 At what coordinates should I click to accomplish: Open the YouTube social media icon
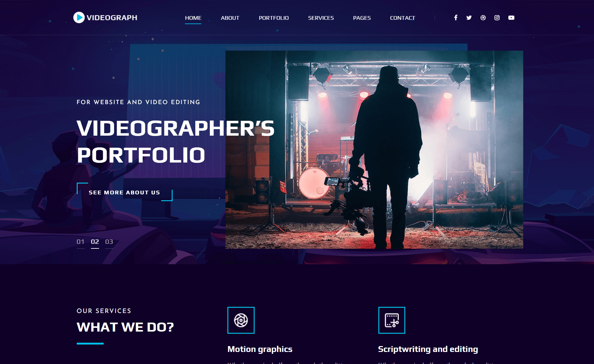[x=512, y=18]
